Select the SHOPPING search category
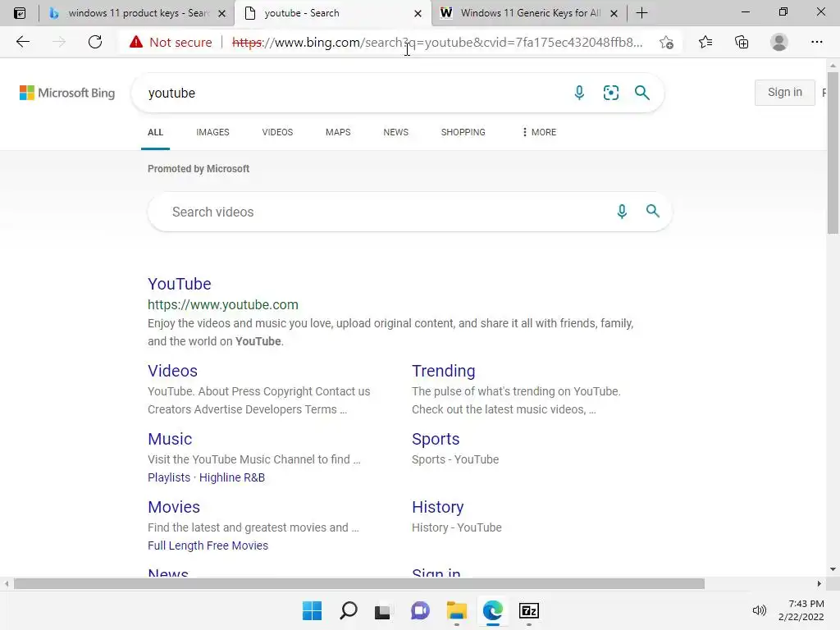 pos(463,132)
